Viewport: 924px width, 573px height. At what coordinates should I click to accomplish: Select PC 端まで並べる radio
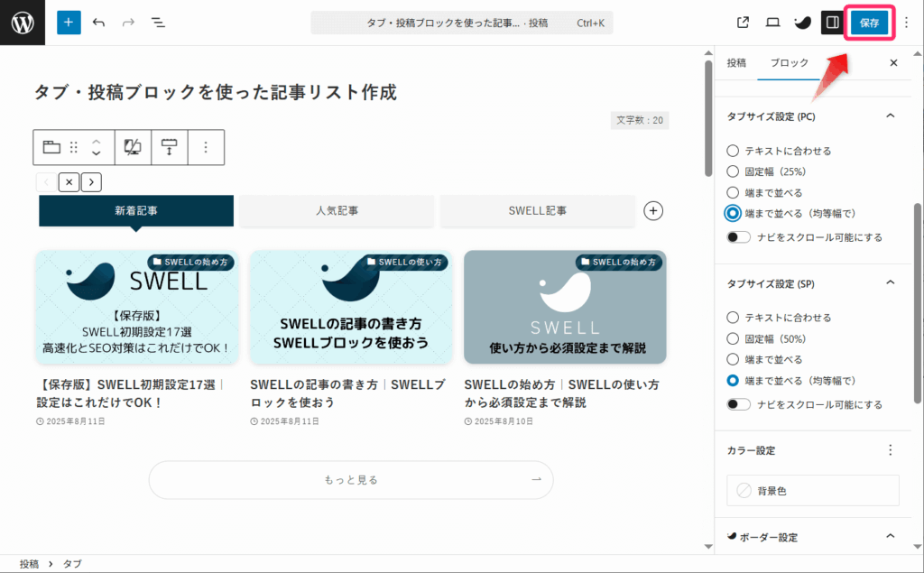[733, 193]
